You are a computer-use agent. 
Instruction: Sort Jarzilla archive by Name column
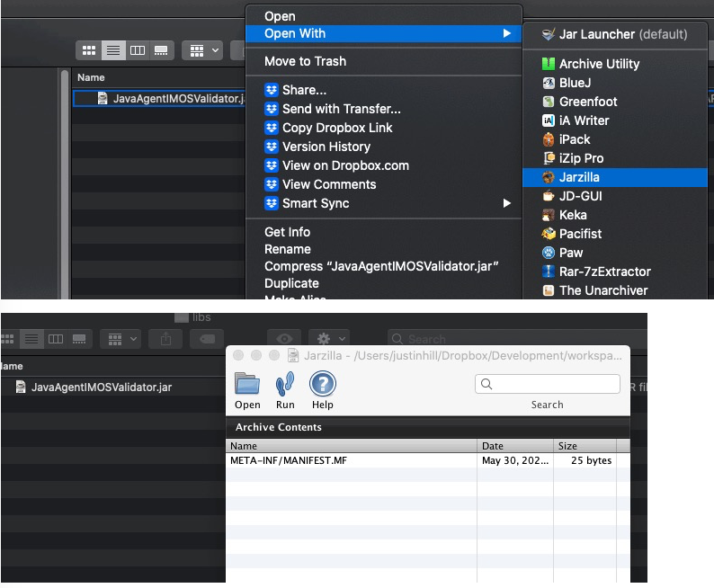tap(351, 446)
